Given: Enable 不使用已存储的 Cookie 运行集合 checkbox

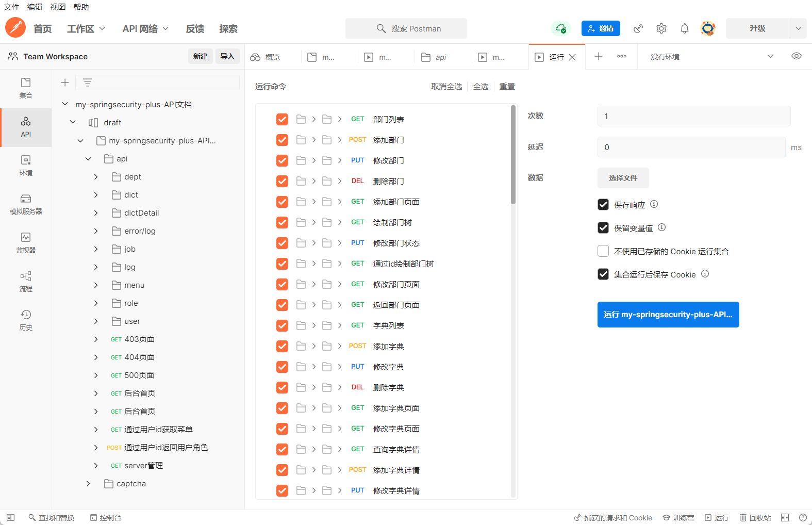Looking at the screenshot, I should (x=603, y=251).
